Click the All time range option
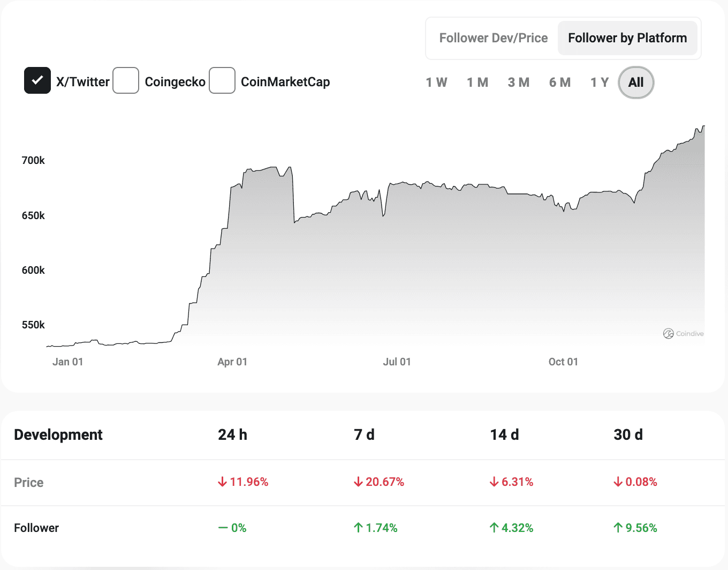The image size is (728, 570). 635,82
